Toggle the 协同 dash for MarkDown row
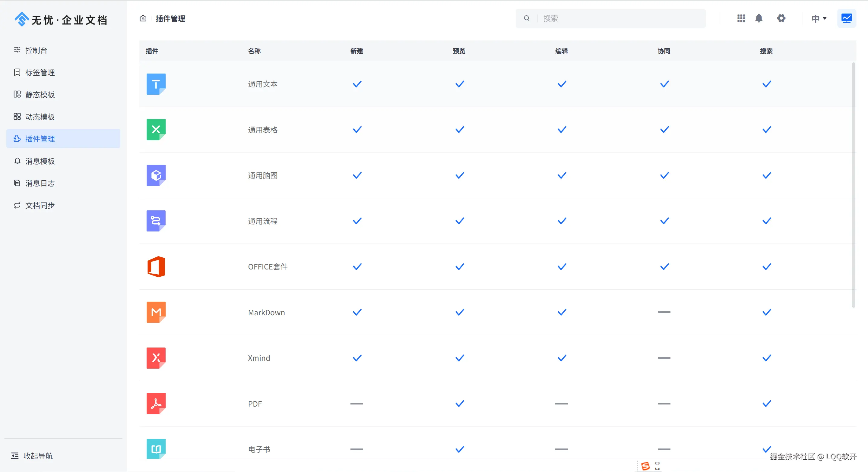The height and width of the screenshot is (472, 868). (x=664, y=312)
